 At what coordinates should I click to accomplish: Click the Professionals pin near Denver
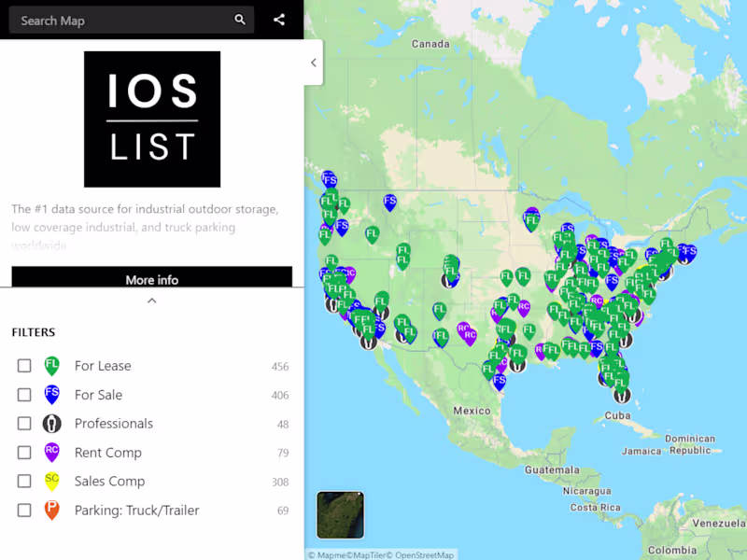447,281
